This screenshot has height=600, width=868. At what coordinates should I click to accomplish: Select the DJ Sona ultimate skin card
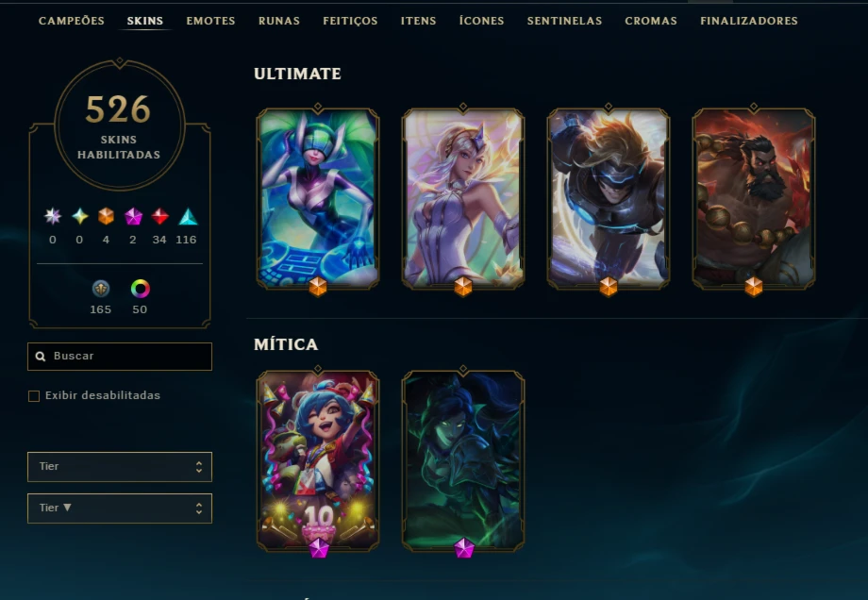[x=318, y=198]
